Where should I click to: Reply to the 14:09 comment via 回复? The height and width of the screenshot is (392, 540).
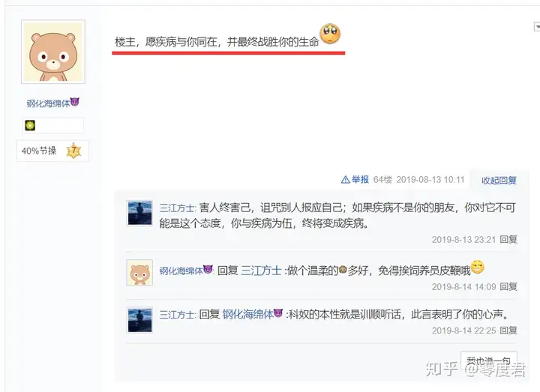[x=508, y=286]
